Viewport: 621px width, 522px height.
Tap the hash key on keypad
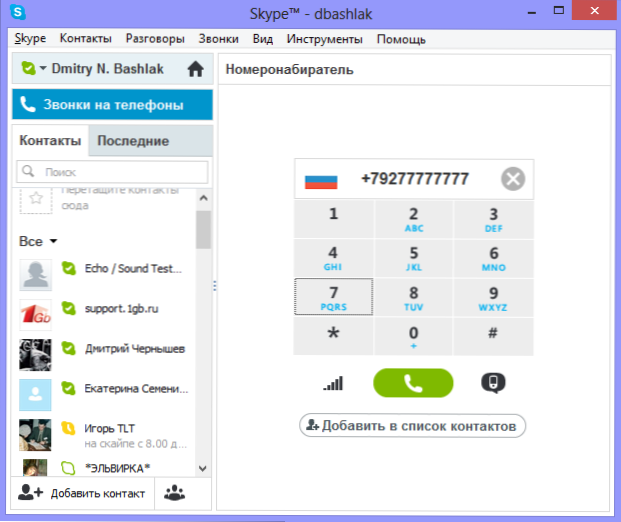point(493,336)
